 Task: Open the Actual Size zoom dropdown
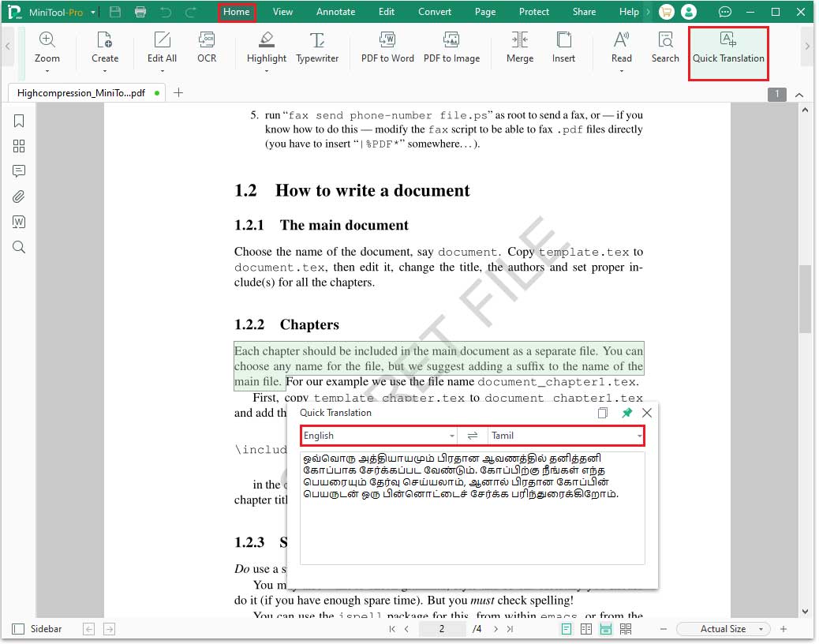723,628
